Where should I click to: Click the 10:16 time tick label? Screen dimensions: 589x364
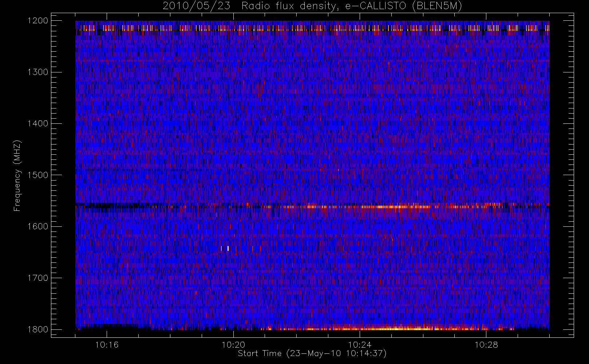coord(107,345)
